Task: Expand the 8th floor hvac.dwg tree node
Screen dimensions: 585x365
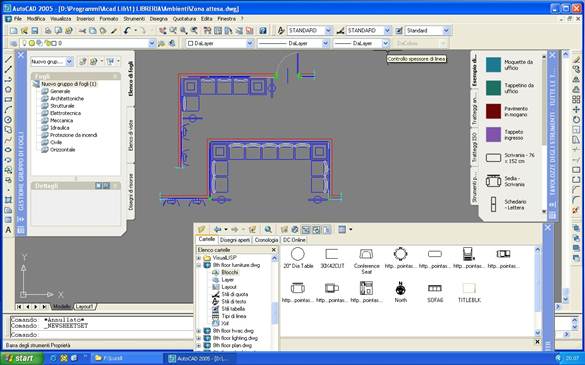Action: point(199,331)
